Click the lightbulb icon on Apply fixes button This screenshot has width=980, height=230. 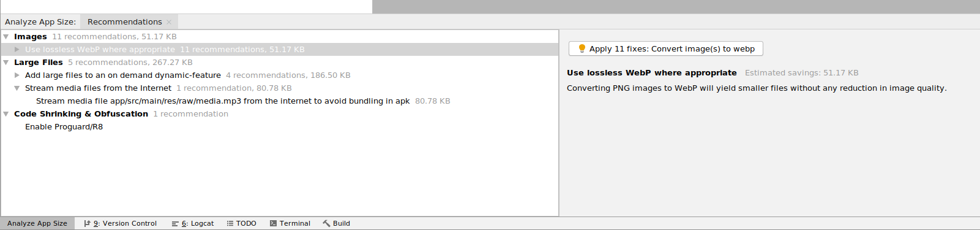tap(582, 48)
